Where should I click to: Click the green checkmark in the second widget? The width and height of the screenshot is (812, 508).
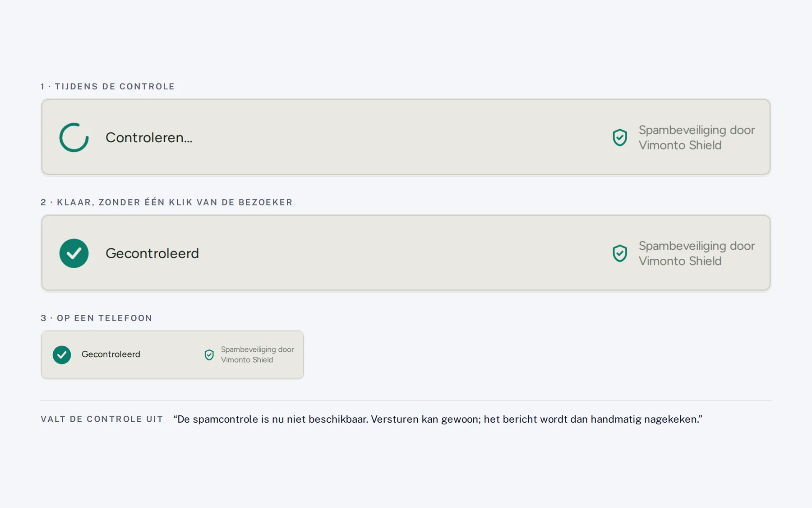74,253
